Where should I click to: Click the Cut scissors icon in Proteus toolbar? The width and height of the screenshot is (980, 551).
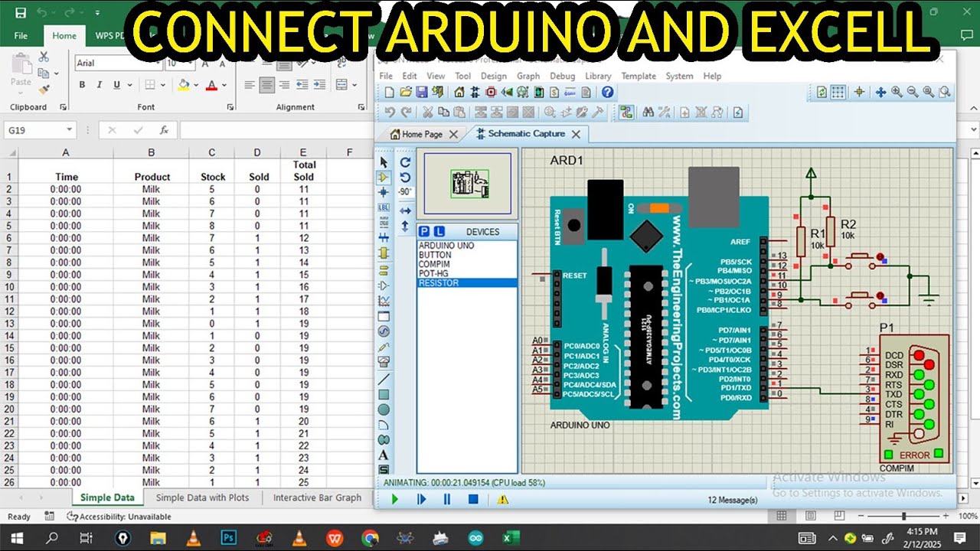[x=427, y=112]
